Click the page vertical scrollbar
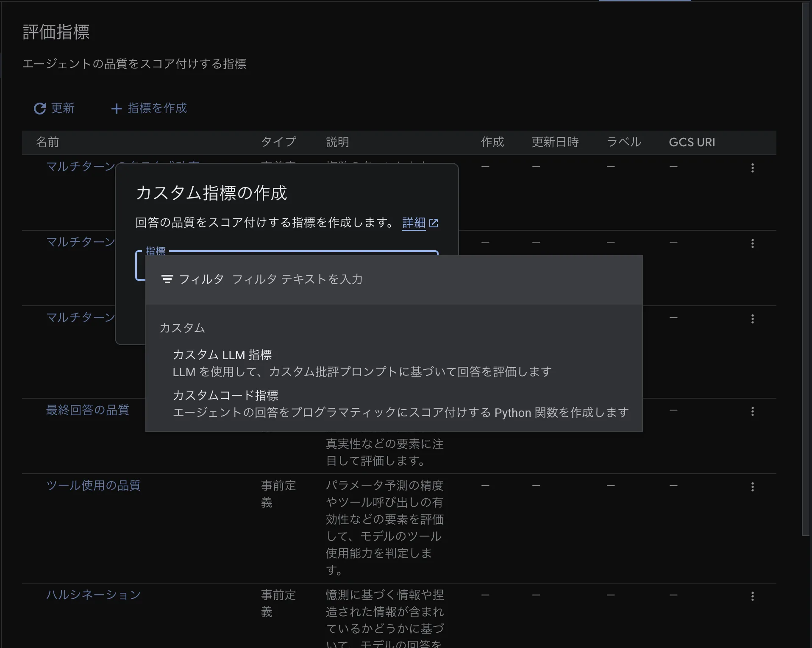This screenshot has height=648, width=812. [x=806, y=270]
